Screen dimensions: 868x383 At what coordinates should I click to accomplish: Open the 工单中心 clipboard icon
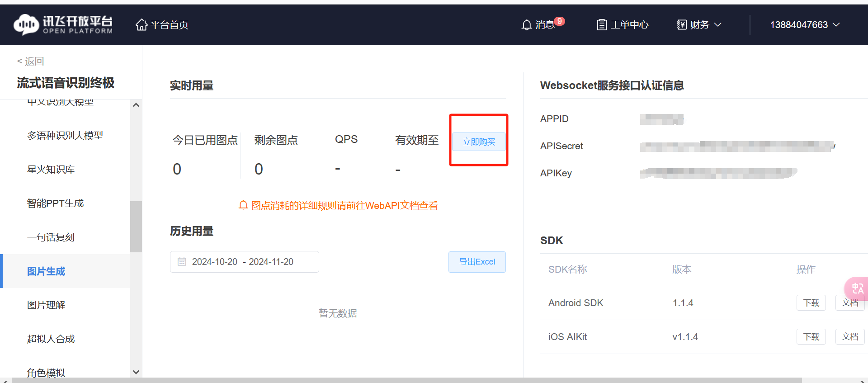click(602, 25)
